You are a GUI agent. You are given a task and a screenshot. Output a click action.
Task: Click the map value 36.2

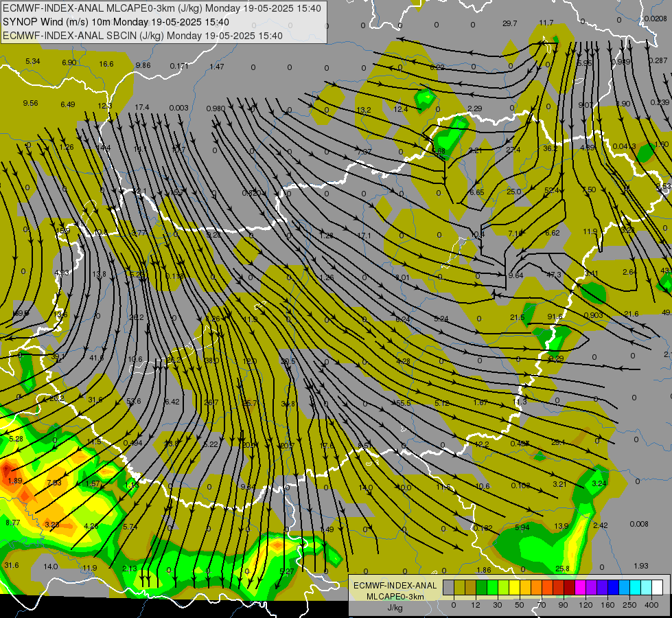point(551,148)
